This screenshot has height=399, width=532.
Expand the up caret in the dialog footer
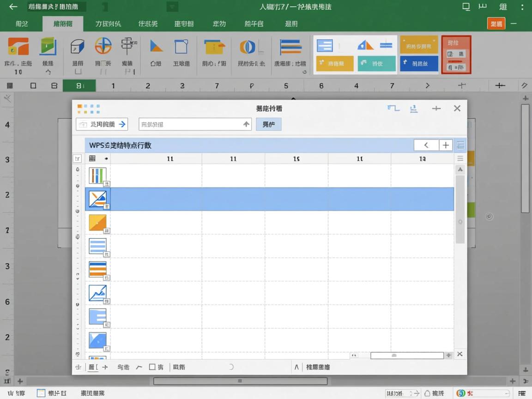point(296,367)
